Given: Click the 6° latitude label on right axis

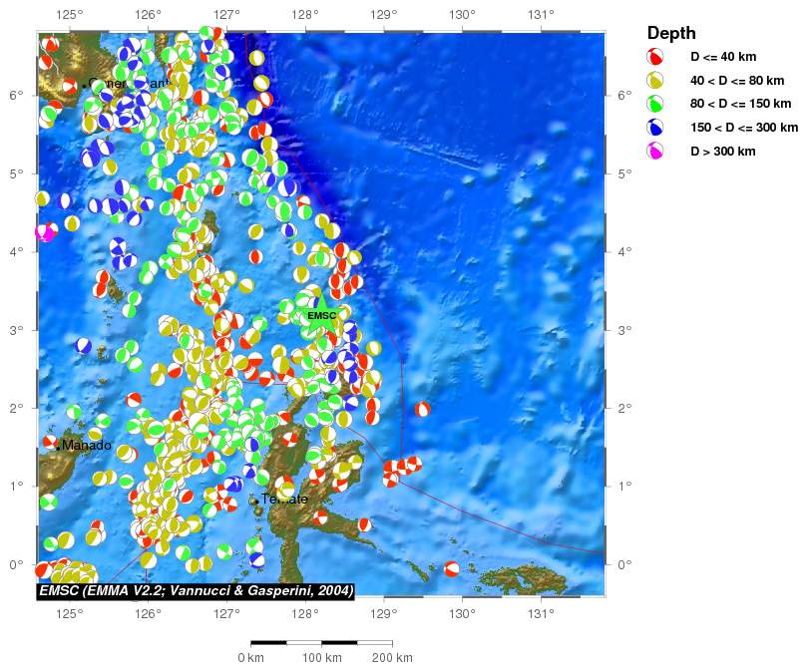Looking at the screenshot, I should point(624,95).
